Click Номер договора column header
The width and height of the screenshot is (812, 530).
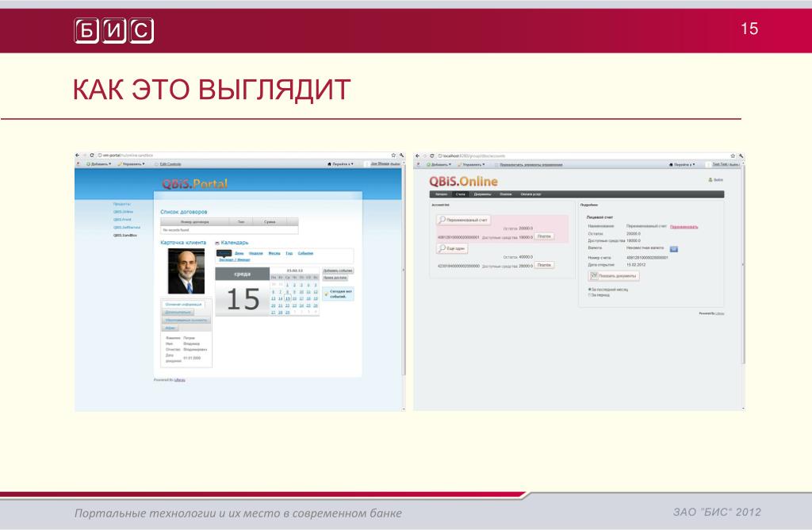(195, 221)
